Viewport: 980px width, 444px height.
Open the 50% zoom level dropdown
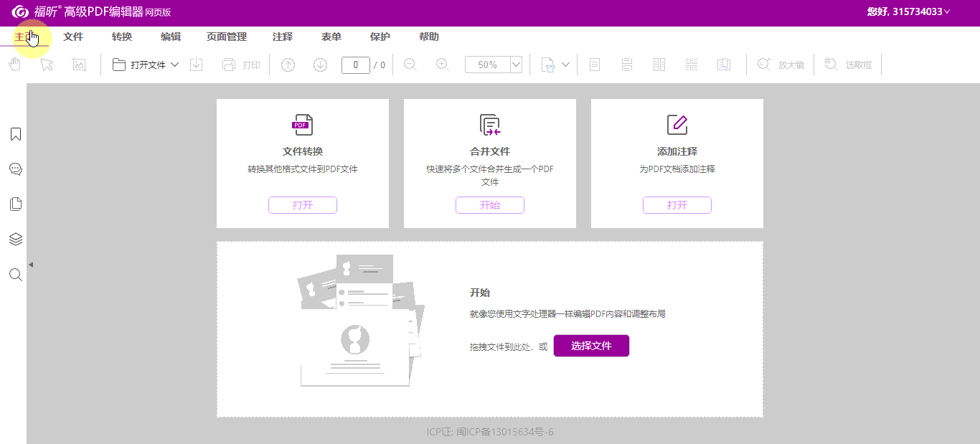point(516,65)
